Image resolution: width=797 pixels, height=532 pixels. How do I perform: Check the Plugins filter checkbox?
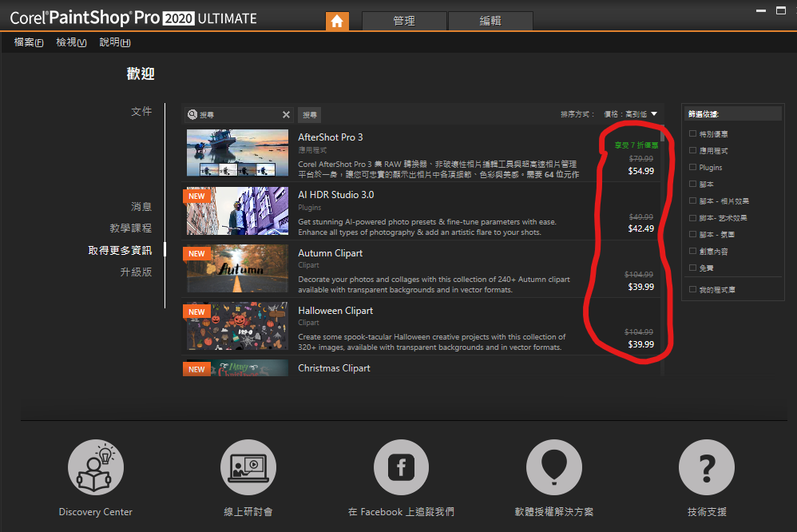(692, 168)
